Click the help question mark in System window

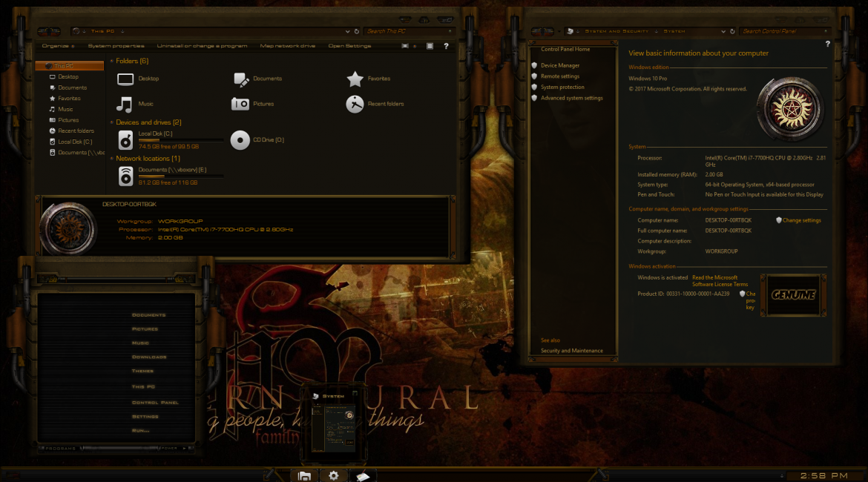pyautogui.click(x=828, y=44)
